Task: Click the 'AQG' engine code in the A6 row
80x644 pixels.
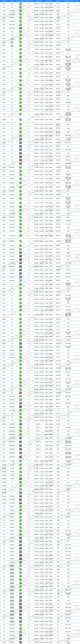Action: pyautogui.click(x=68, y=323)
